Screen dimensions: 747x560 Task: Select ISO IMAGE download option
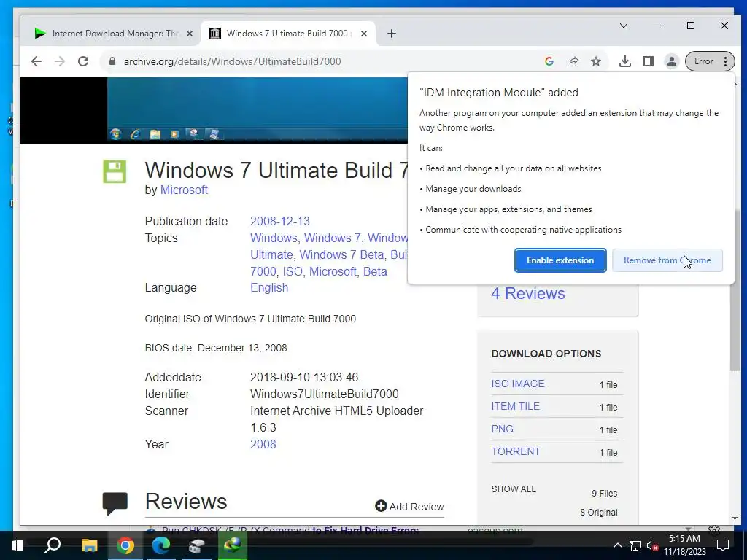point(518,384)
